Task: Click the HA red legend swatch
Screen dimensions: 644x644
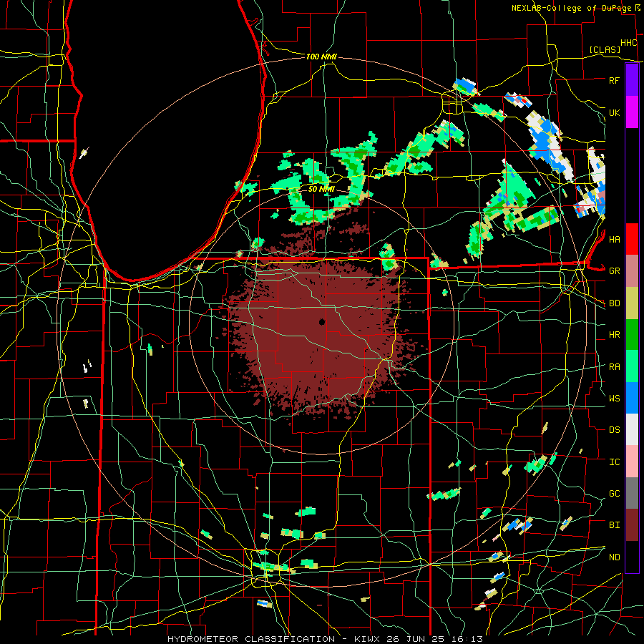Action: (632, 239)
